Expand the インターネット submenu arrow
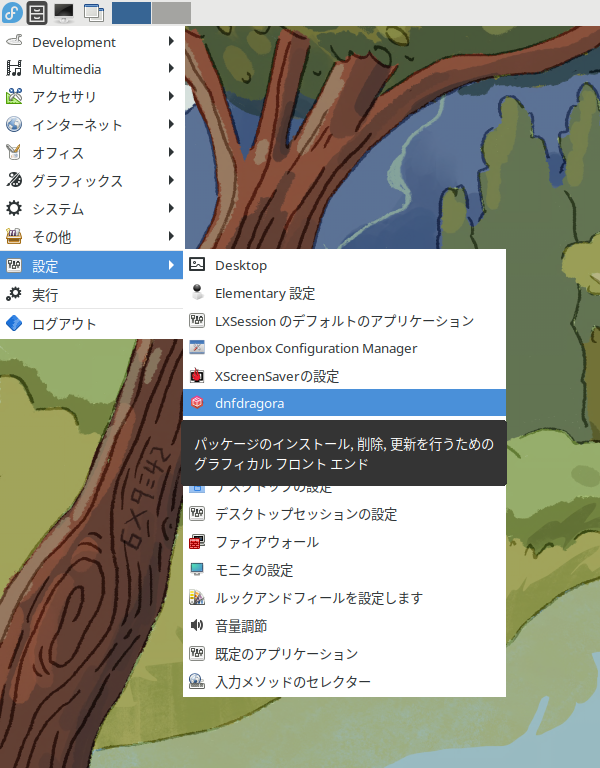600x768 pixels. click(x=171, y=124)
